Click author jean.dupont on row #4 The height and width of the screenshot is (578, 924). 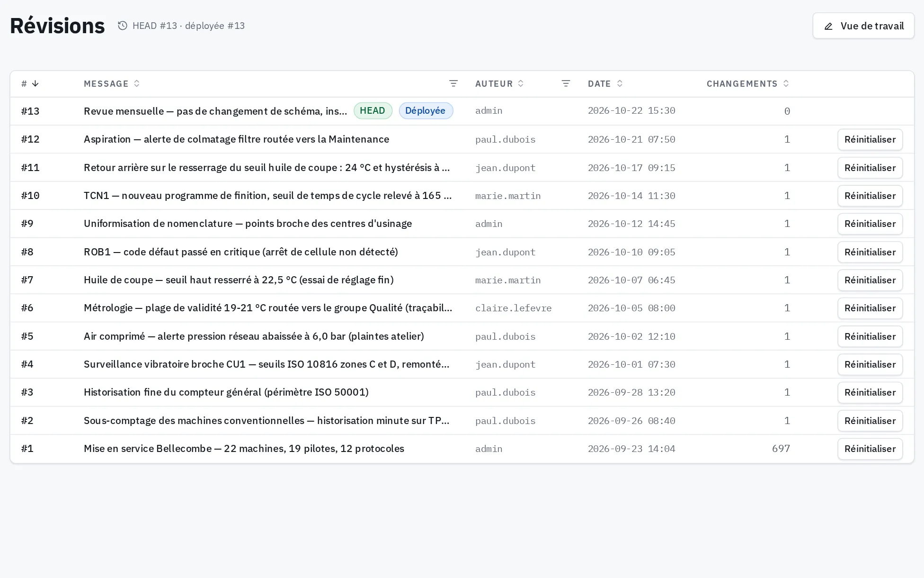506,364
